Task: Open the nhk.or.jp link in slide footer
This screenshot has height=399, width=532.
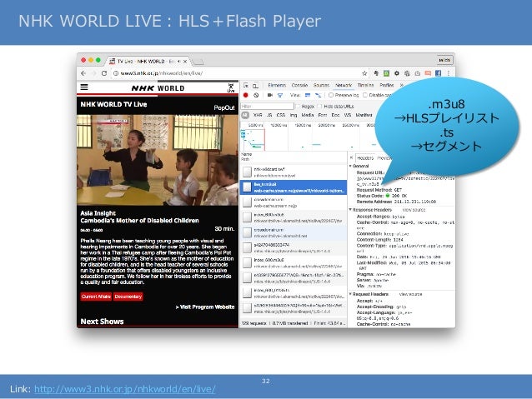Action: [124, 389]
